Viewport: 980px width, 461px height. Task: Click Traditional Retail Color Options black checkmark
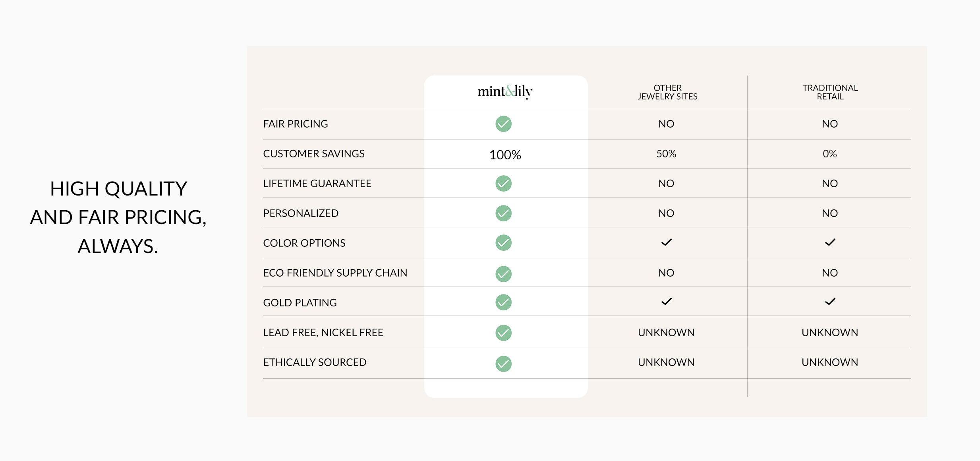tap(830, 242)
